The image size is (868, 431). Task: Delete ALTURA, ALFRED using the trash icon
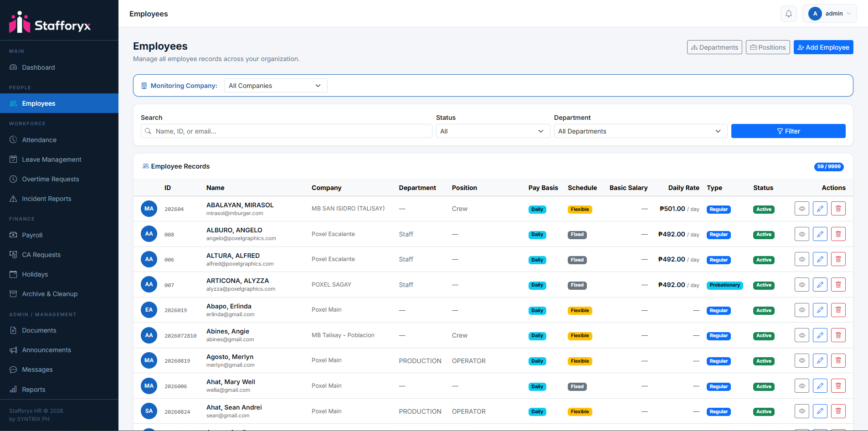[838, 259]
